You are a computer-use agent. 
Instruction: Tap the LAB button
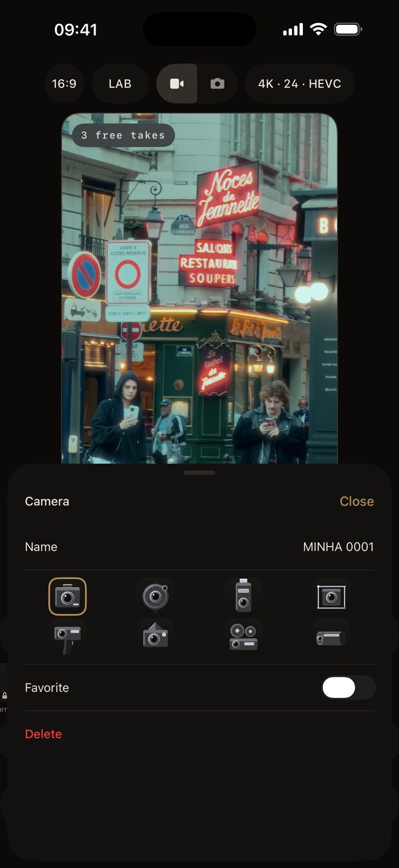point(120,84)
